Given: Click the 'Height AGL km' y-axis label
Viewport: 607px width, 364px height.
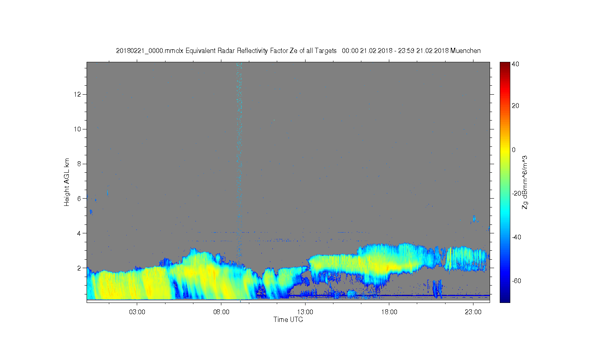Looking at the screenshot, I should 67,182.
